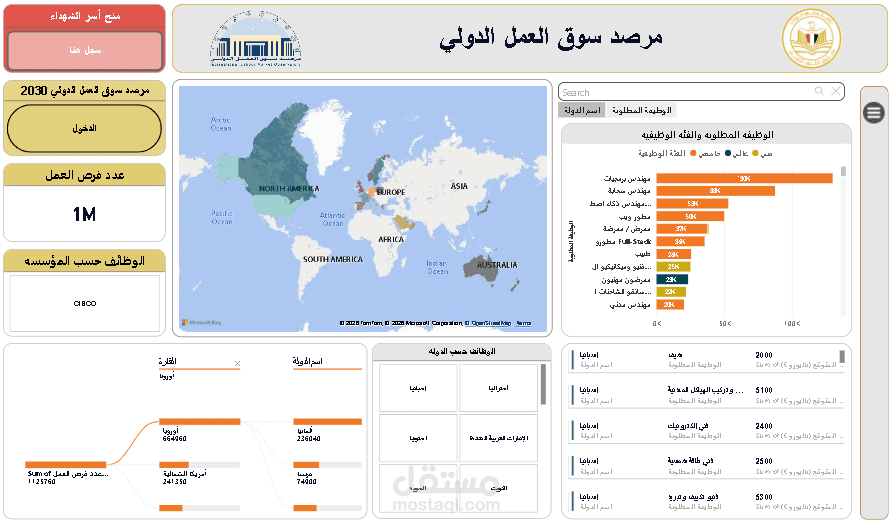893x525 pixels.
Task: Select the 25K yellow bar
Action: coord(673,266)
